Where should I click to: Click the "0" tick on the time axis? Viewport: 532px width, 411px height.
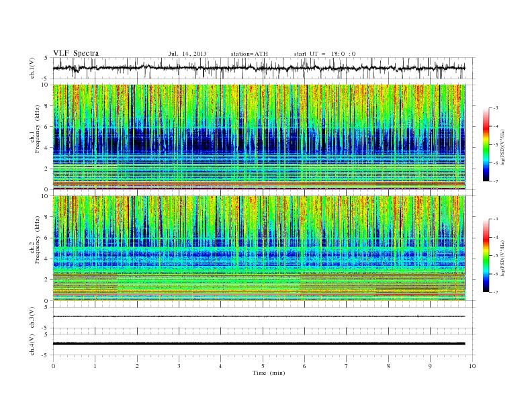pos(53,366)
